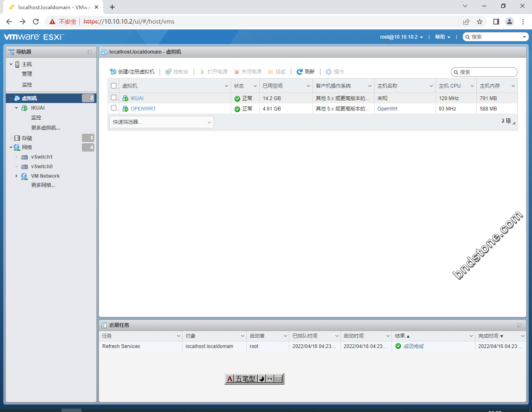Open the root@10.10.10.2 user dropdown
The width and height of the screenshot is (532, 412).
401,37
